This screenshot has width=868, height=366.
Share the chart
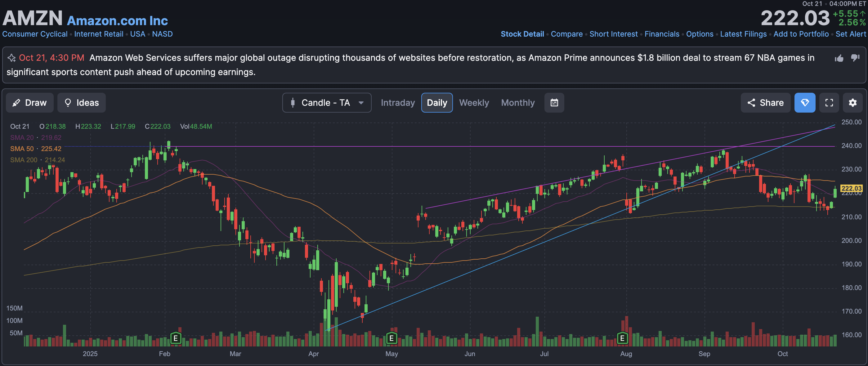tap(765, 103)
